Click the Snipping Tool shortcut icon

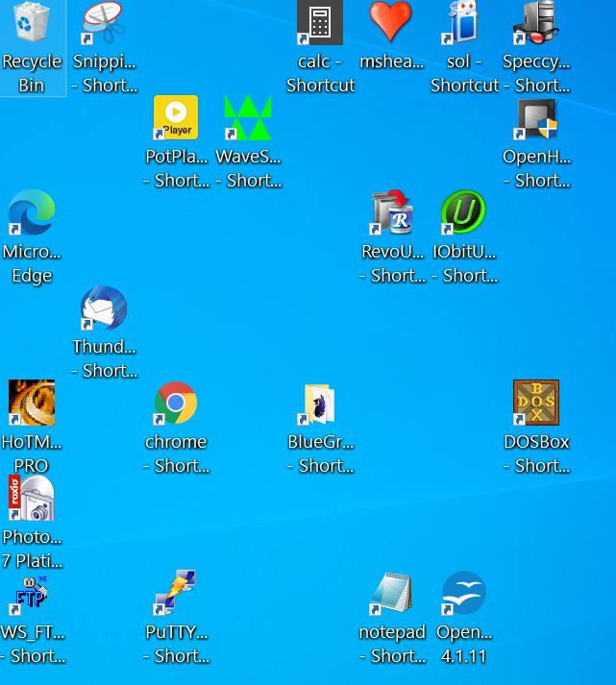(x=103, y=22)
